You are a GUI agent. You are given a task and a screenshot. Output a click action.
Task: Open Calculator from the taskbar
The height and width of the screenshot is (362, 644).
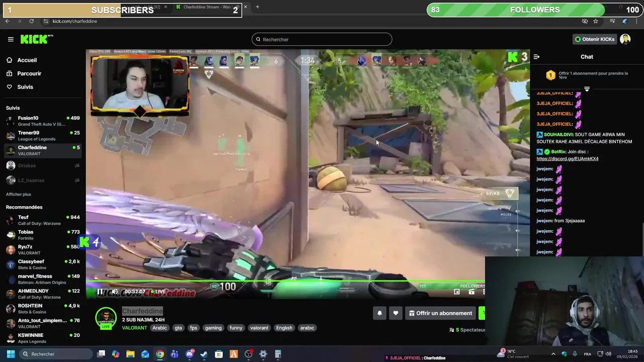pos(278,354)
